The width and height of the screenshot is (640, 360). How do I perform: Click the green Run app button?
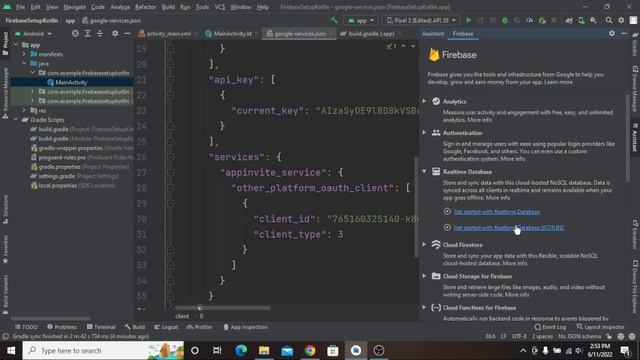pos(468,20)
